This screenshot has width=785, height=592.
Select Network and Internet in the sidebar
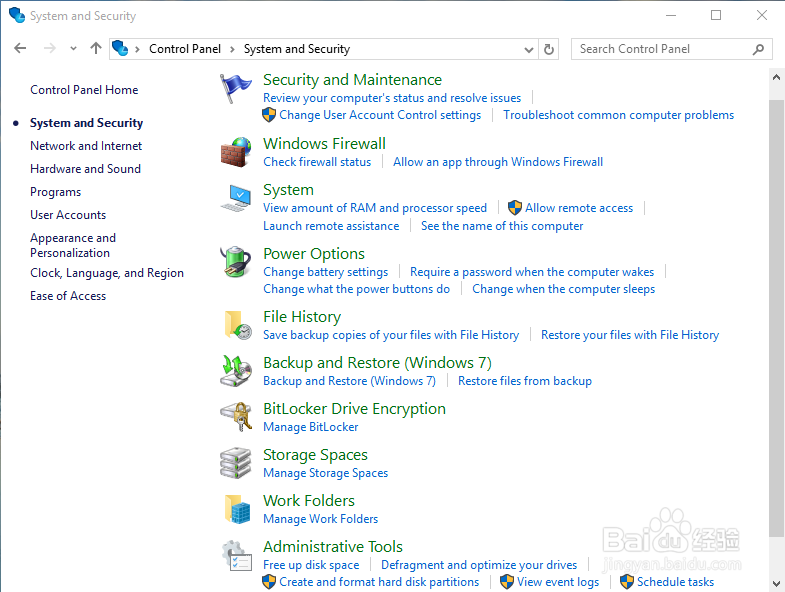86,146
